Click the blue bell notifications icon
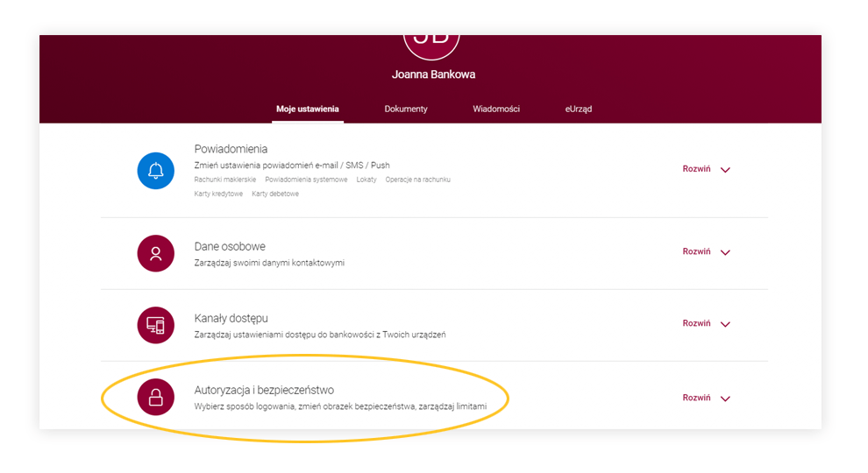The height and width of the screenshot is (473, 868). point(156,170)
